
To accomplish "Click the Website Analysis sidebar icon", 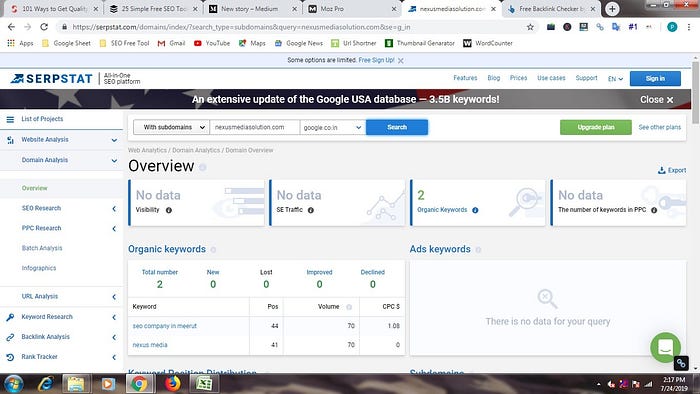I will coord(10,140).
